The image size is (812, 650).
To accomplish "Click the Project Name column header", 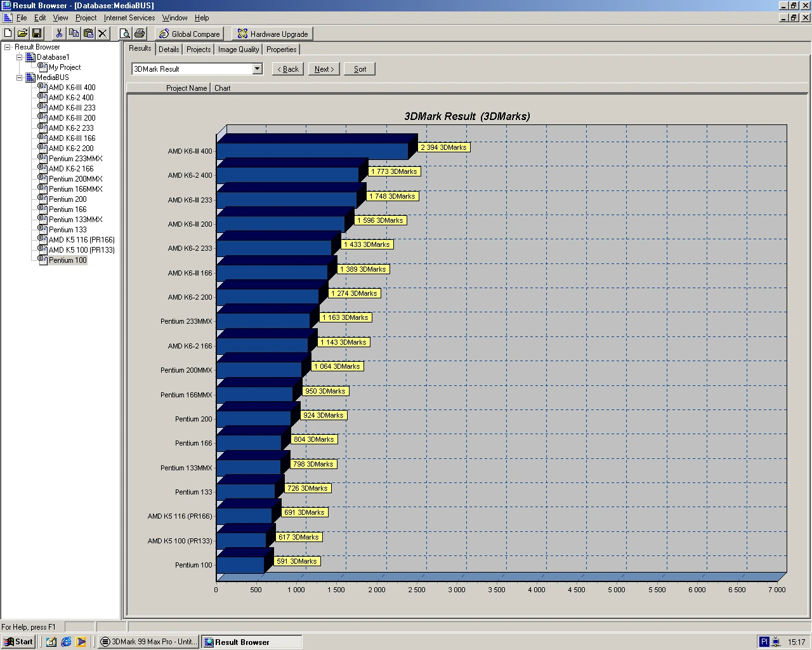I will tap(169, 88).
